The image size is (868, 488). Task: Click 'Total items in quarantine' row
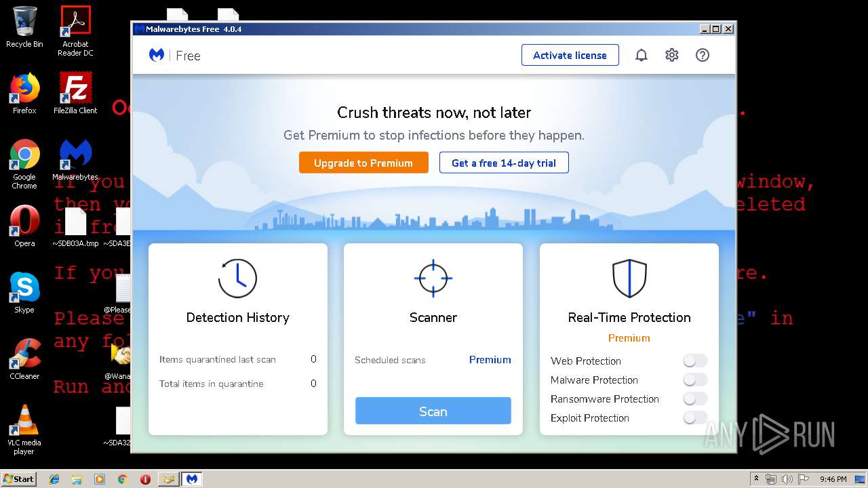237,384
